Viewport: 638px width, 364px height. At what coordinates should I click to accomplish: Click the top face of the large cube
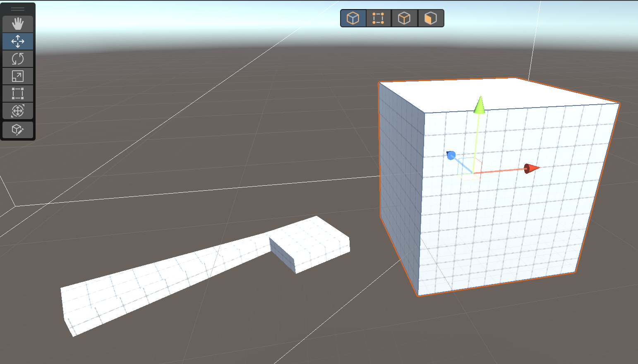pyautogui.click(x=496, y=93)
